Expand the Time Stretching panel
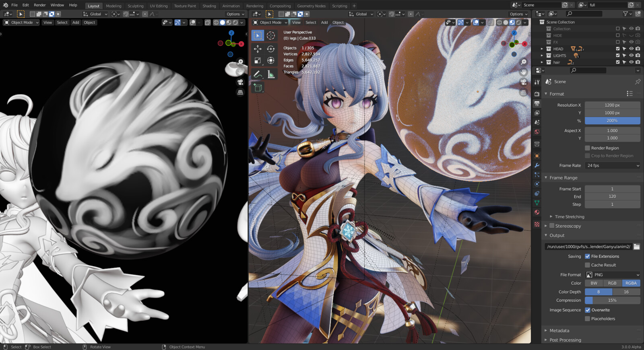644x350 pixels. [551, 216]
